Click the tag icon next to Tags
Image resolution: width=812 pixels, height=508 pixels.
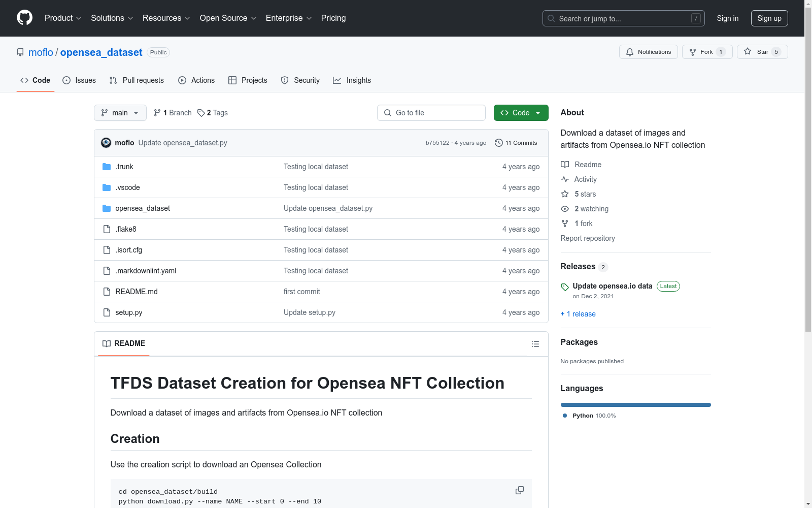(x=201, y=113)
